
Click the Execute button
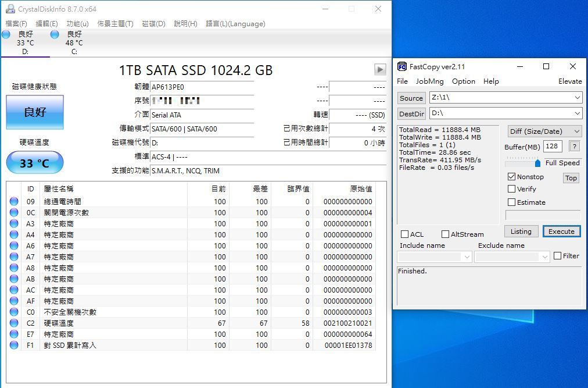[x=561, y=232]
